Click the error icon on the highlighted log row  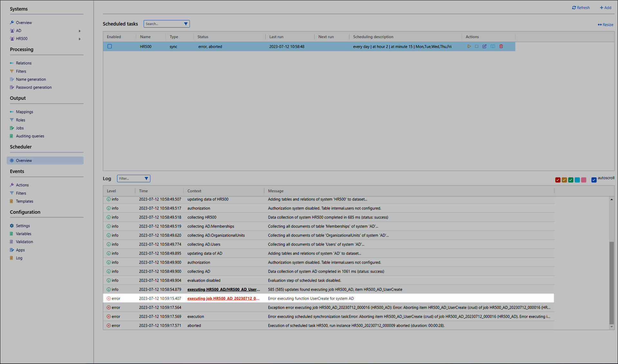coord(109,298)
